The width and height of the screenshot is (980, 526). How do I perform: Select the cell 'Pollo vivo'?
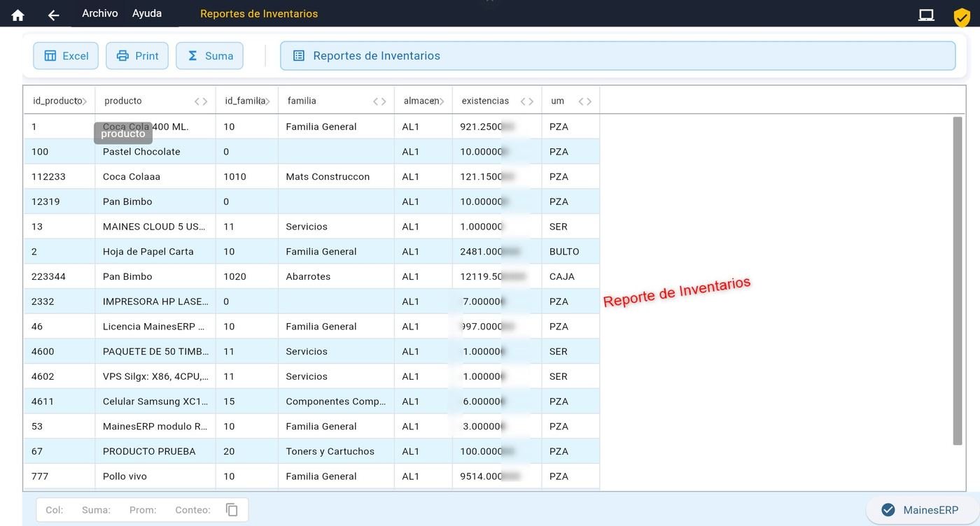[155, 476]
